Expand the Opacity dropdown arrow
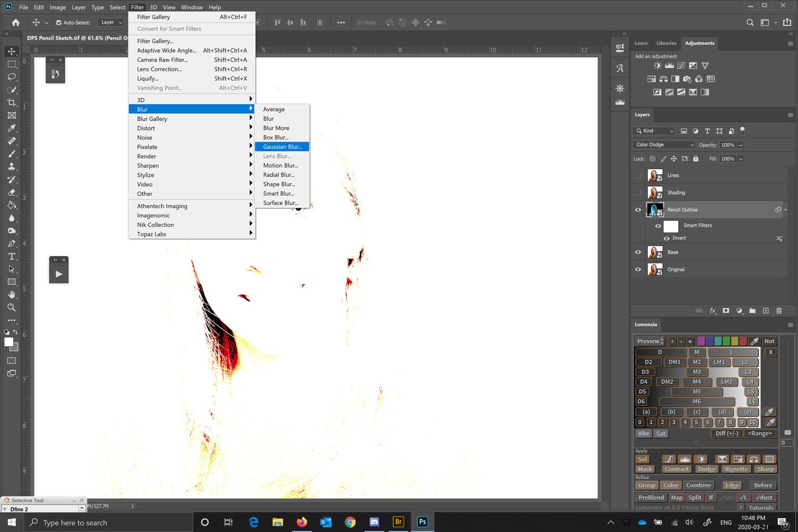The height and width of the screenshot is (532, 798). (740, 144)
